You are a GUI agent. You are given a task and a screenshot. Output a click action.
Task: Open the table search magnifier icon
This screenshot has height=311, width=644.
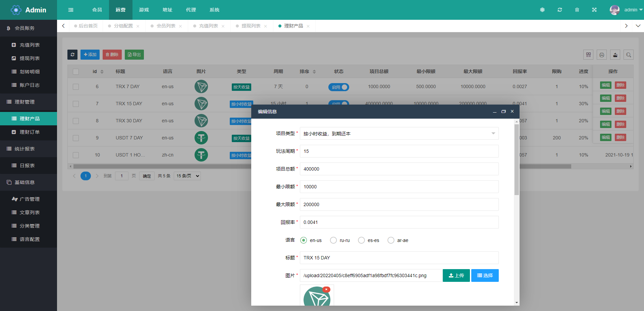click(629, 55)
